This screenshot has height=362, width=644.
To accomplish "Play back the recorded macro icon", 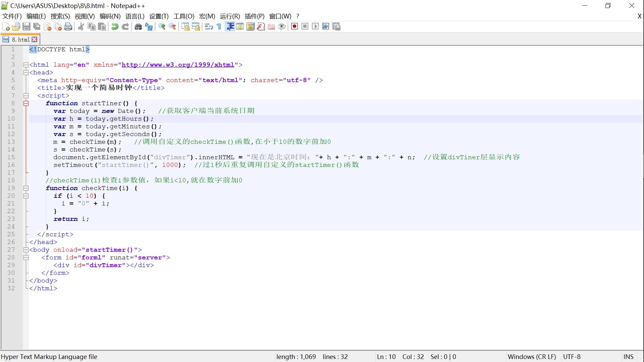I will tap(315, 26).
